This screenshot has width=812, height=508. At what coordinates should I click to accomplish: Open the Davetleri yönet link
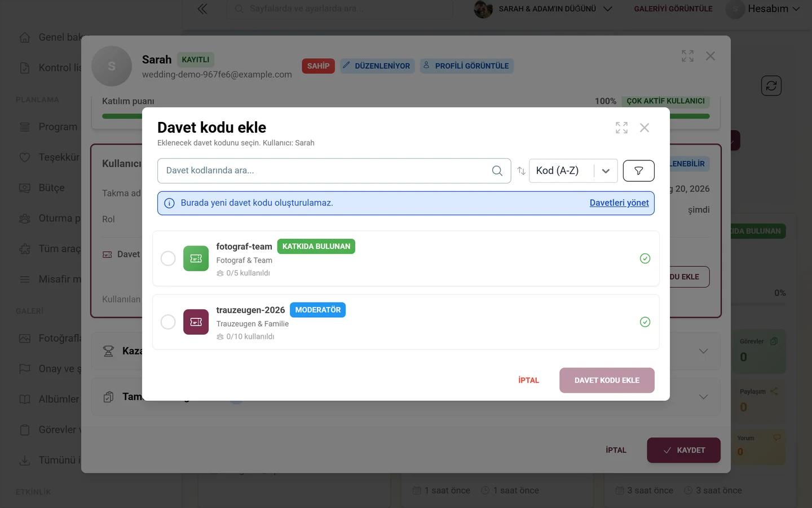click(619, 203)
